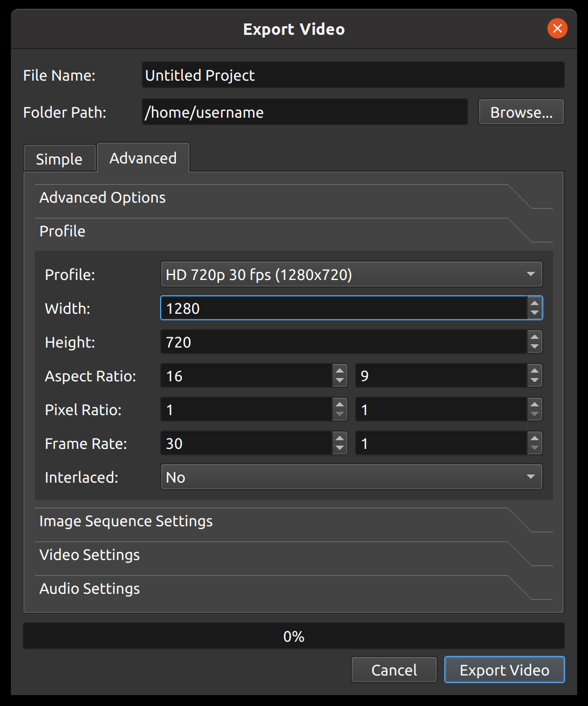Switch to the Simple tab

(59, 159)
